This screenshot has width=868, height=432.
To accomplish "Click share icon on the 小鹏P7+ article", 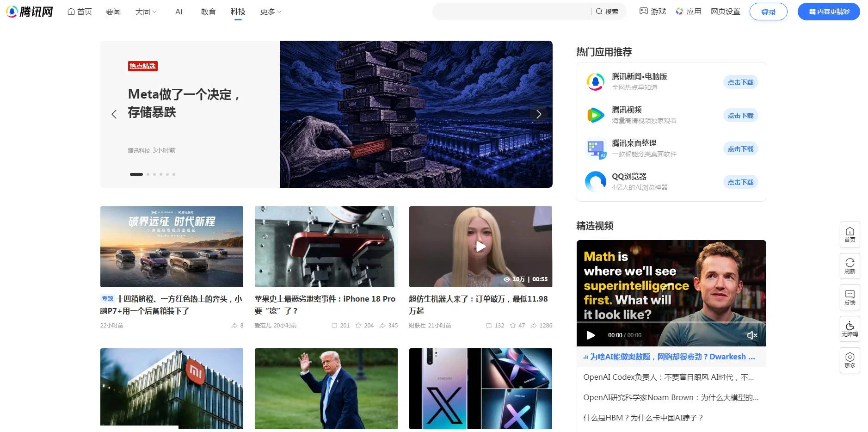I will click(x=234, y=326).
